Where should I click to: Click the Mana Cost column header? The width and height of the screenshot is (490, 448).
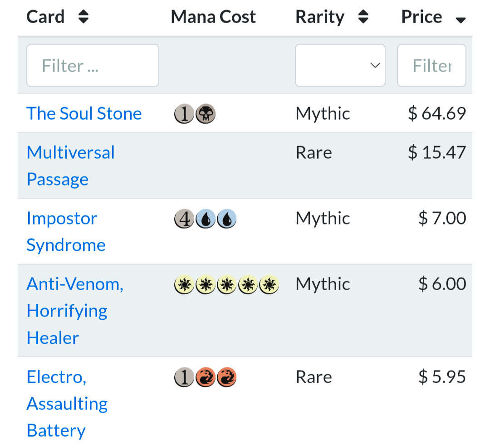(213, 17)
